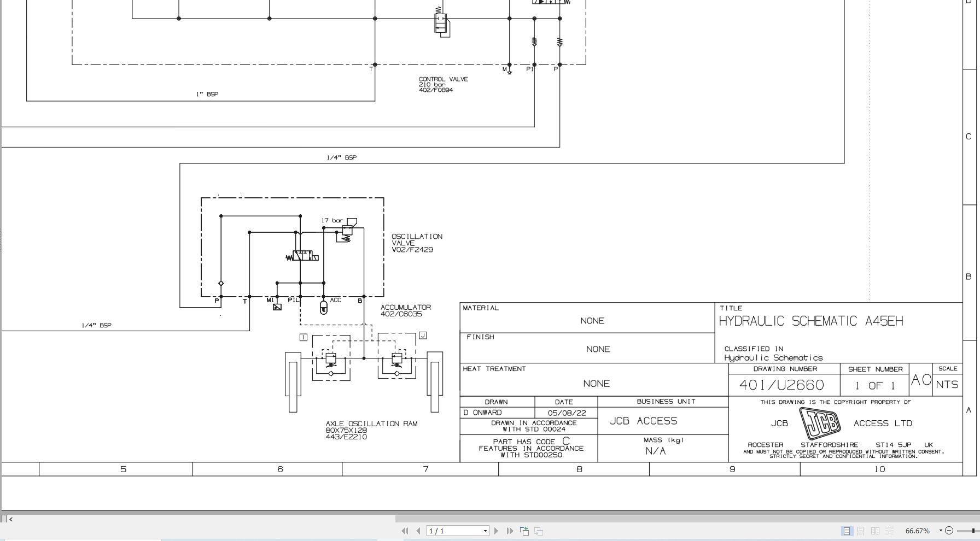Click the next view icon
980x541 pixels.
point(539,531)
